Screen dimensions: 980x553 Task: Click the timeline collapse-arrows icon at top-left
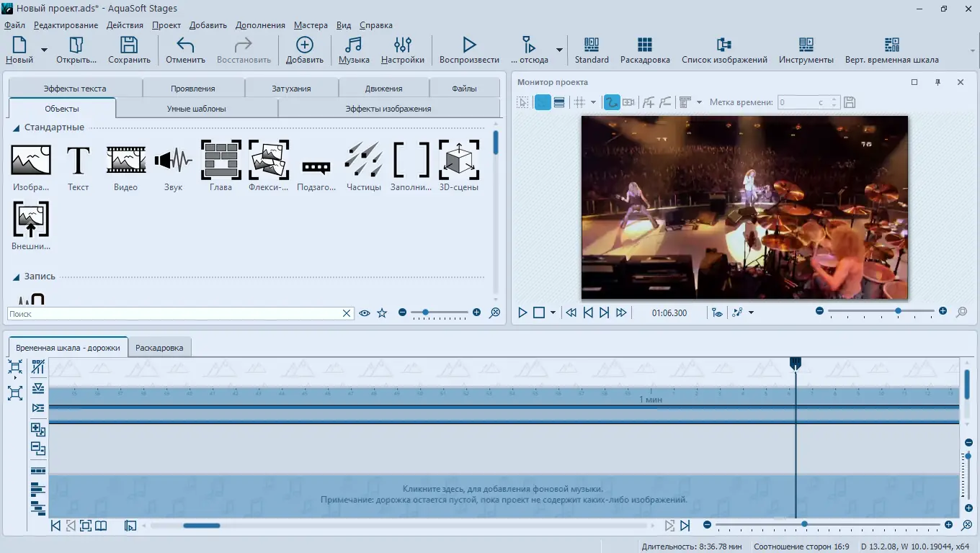coord(15,367)
